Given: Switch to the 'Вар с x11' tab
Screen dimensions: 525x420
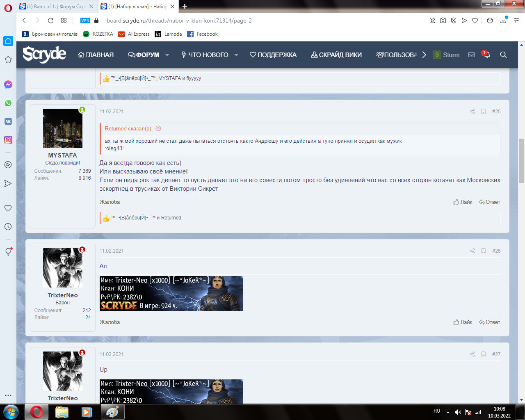Looking at the screenshot, I should pyautogui.click(x=55, y=7).
